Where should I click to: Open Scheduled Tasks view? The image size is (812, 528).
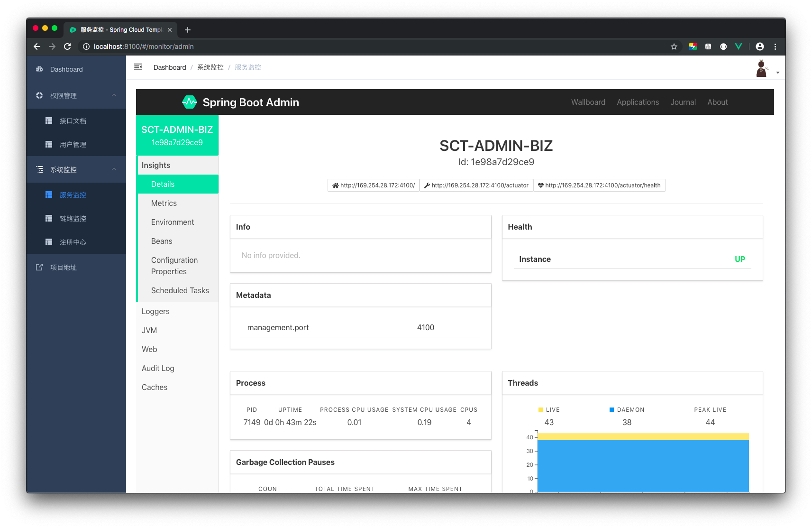point(178,290)
